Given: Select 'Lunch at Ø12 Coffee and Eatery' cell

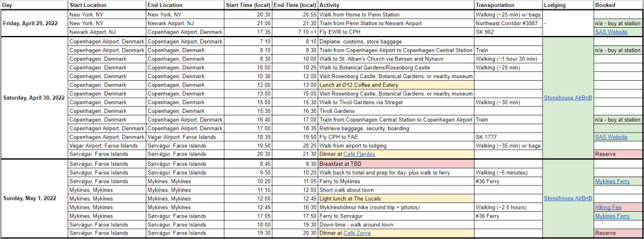Looking at the screenshot, I should (x=396, y=85).
